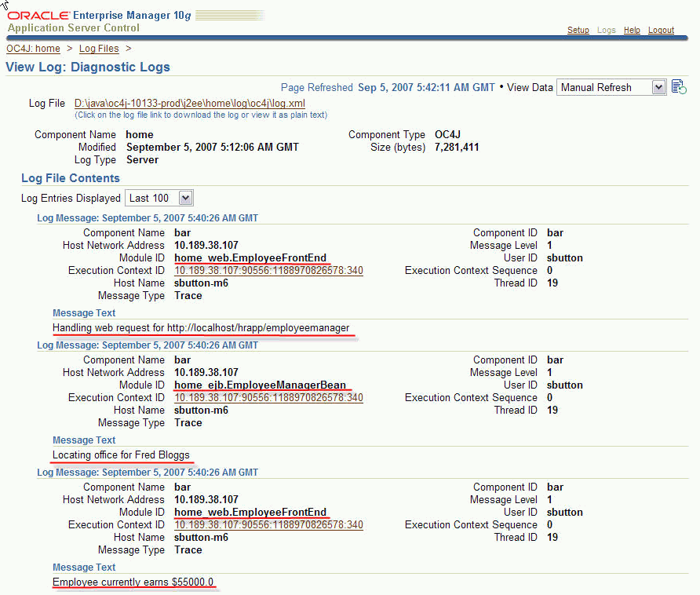Open the Log Entries Displayed dropdown
This screenshot has height=595, width=700.
[159, 198]
